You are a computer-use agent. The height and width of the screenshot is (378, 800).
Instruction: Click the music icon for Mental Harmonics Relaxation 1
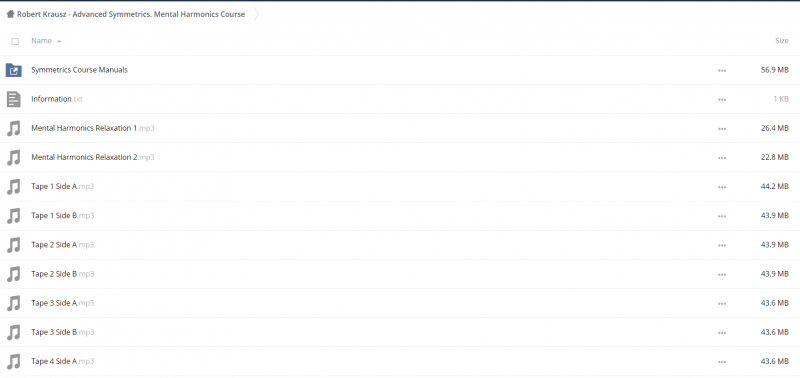click(x=14, y=129)
